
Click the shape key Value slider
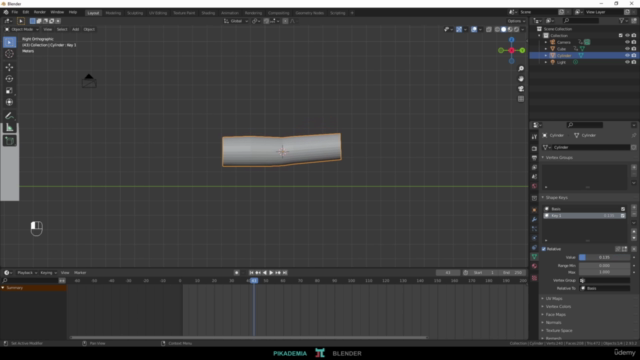click(x=604, y=258)
